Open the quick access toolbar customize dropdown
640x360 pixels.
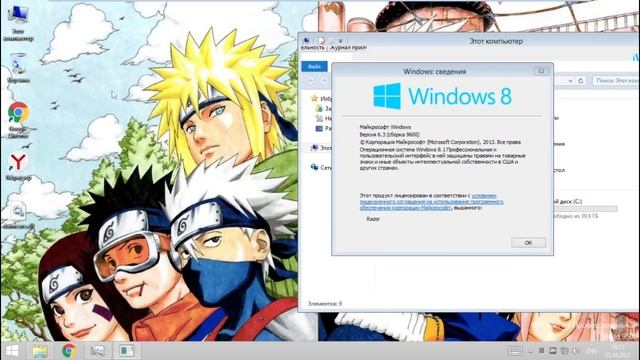[x=340, y=41]
